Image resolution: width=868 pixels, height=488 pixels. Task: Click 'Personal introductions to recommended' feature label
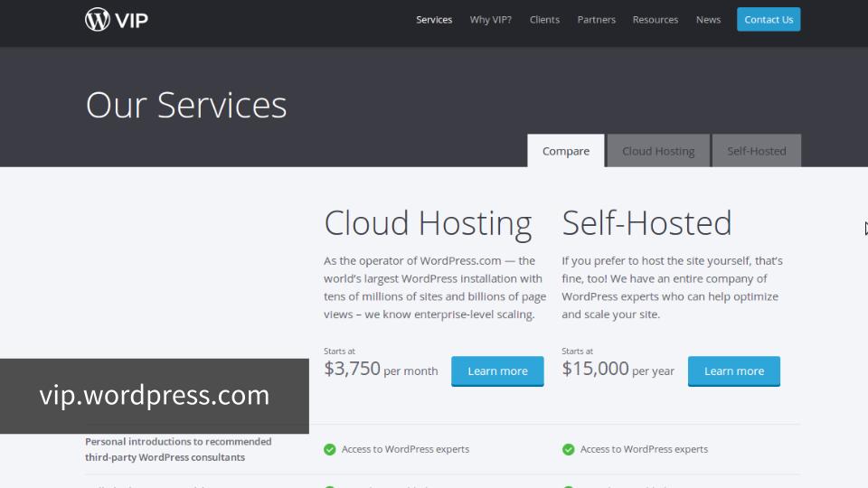point(178,449)
